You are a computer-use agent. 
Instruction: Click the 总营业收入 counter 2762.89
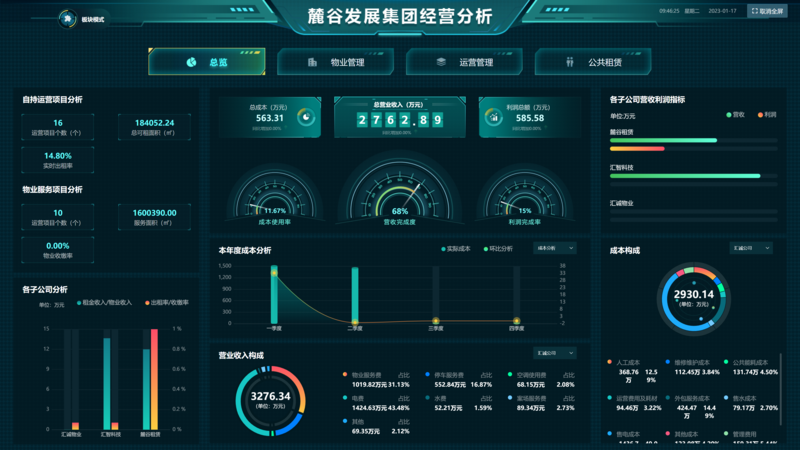(x=399, y=120)
